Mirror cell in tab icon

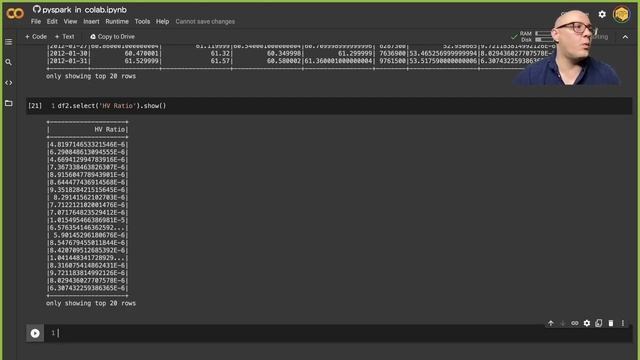(598, 323)
